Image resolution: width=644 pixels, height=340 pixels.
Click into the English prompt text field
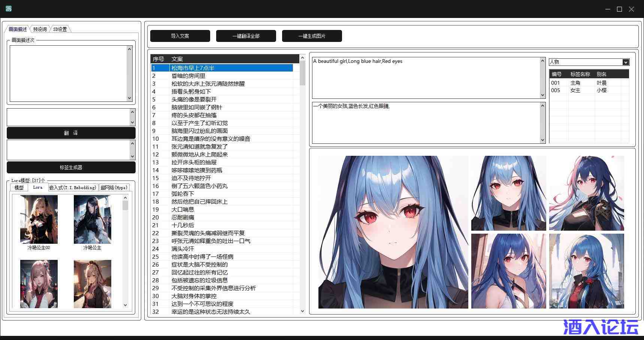[426, 78]
